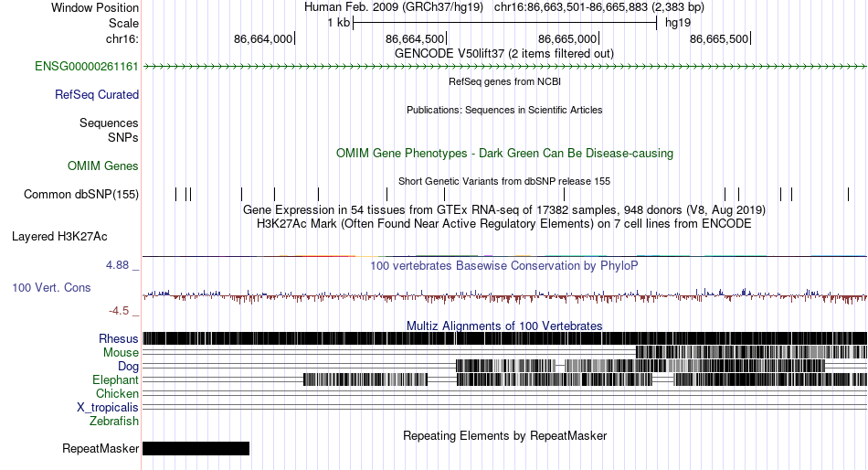Image resolution: width=868 pixels, height=470 pixels.
Task: Open Multiz Alignments of 100 Vertebrates title
Action: pos(504,326)
